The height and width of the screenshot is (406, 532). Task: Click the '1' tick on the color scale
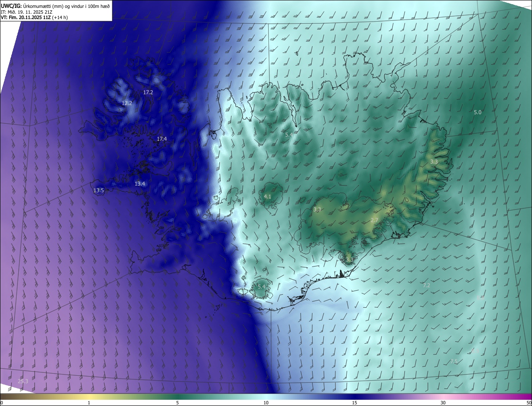pos(89,403)
